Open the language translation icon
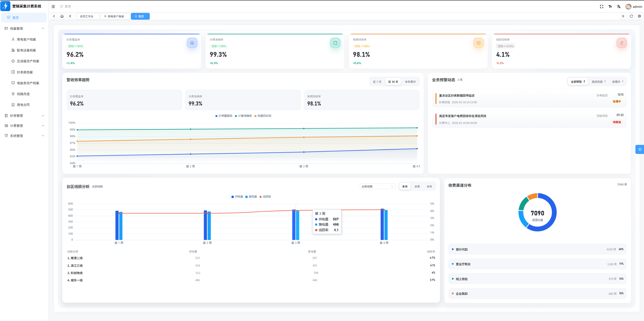This screenshot has height=321, width=644. (x=619, y=7)
